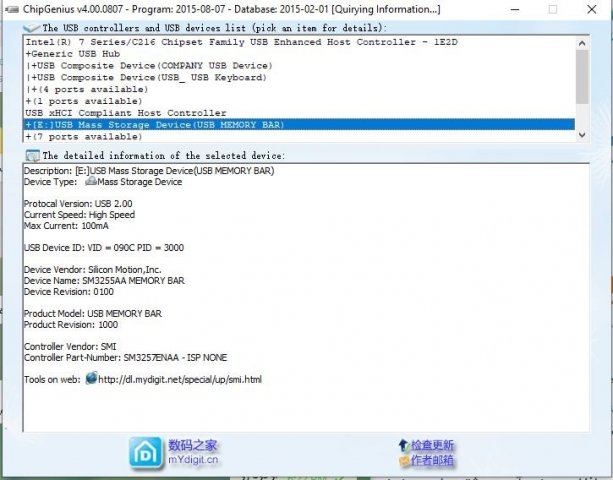The height and width of the screenshot is (480, 613).
Task: Click the detailed information section icon
Action: (x=32, y=155)
